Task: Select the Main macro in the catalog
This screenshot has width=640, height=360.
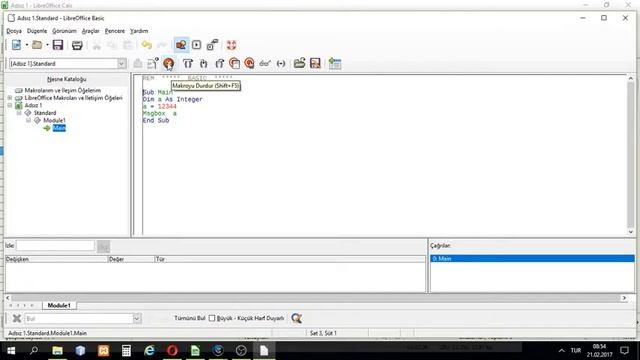Action: (x=59, y=128)
